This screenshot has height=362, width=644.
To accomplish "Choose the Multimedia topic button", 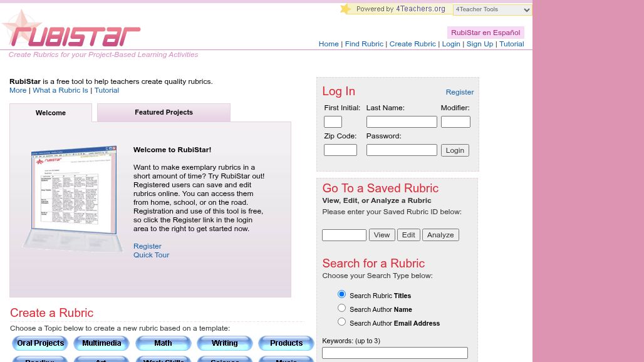I will pyautogui.click(x=101, y=343).
